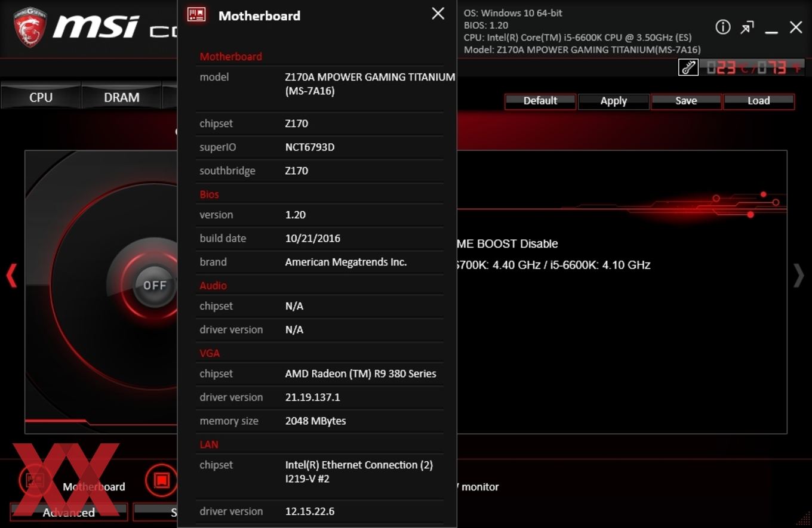Select brand value American Megatrends Inc.
The height and width of the screenshot is (528, 812).
click(x=346, y=262)
